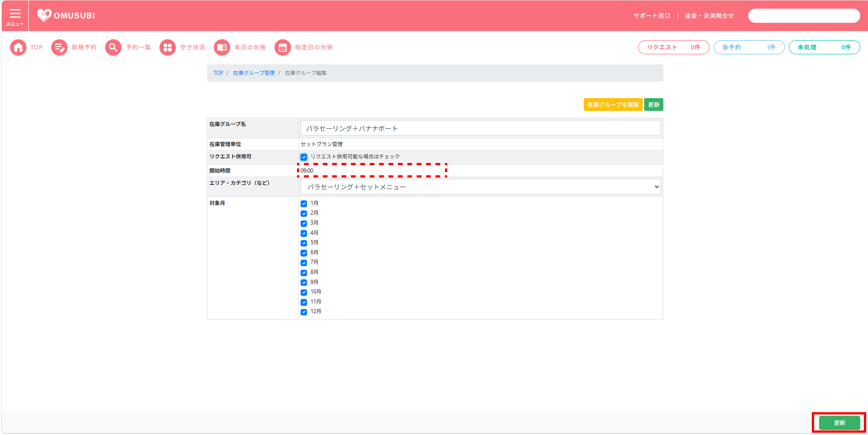Screen dimensions: 868x435
Task: Click TOP breadcrumb link
Action: click(x=218, y=73)
